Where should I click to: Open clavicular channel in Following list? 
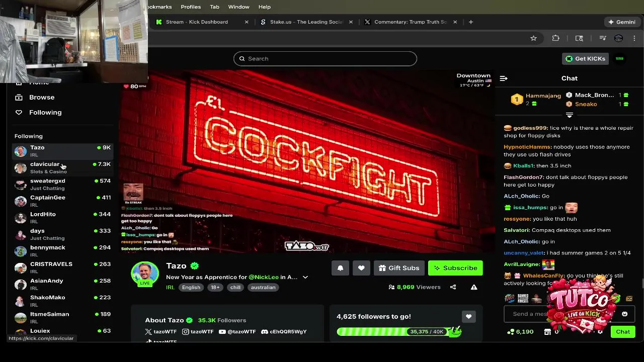(63, 168)
